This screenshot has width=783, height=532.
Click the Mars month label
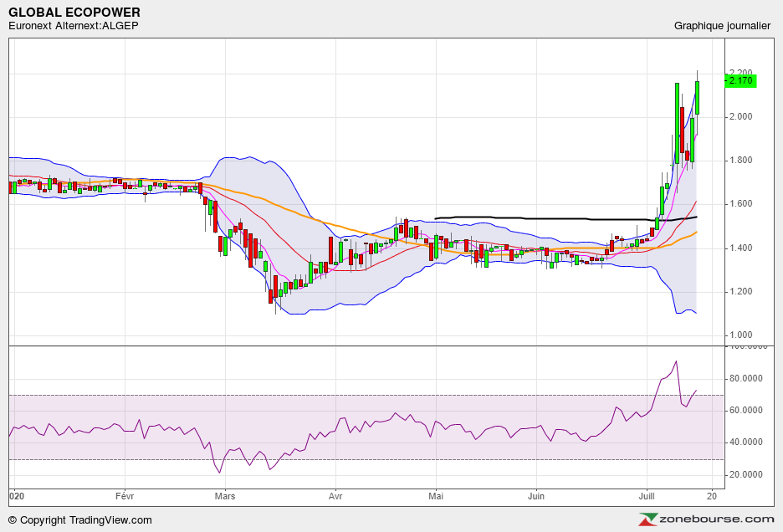point(225,496)
